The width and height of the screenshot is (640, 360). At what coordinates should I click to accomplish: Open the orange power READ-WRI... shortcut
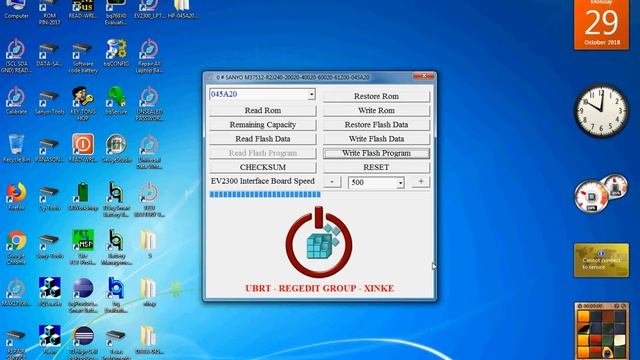83,149
